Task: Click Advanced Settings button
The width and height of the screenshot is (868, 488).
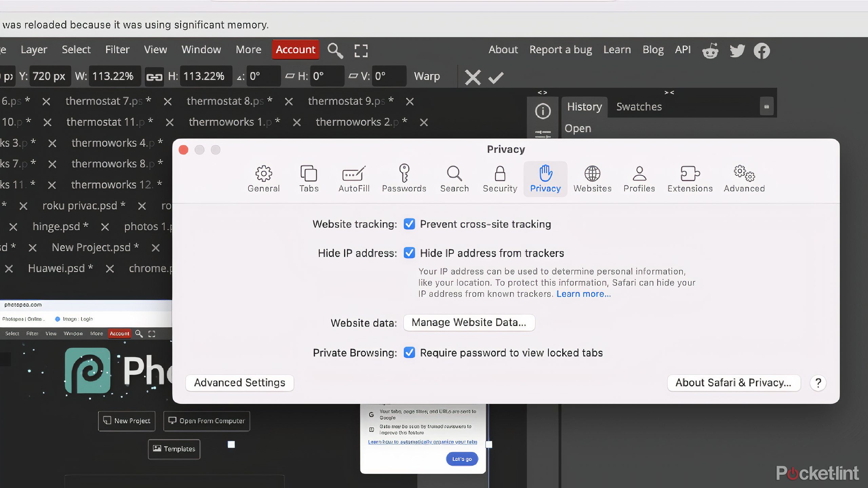Action: 239,383
